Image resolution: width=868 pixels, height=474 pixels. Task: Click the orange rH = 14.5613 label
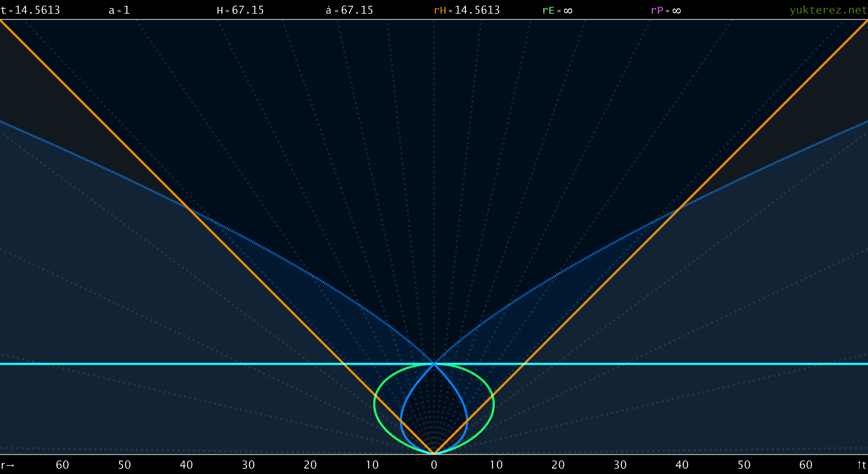(467, 10)
